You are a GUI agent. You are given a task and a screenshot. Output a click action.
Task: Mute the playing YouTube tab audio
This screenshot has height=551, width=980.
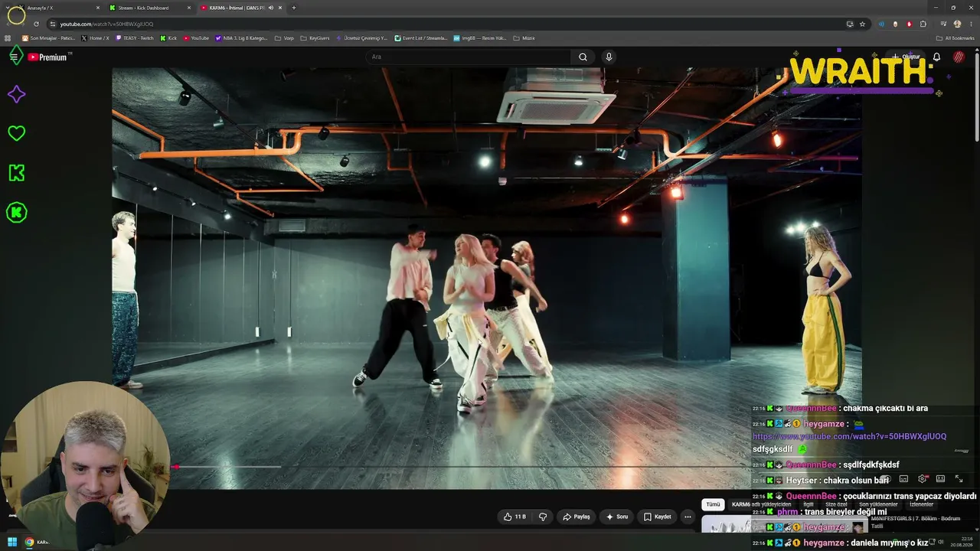coord(273,8)
